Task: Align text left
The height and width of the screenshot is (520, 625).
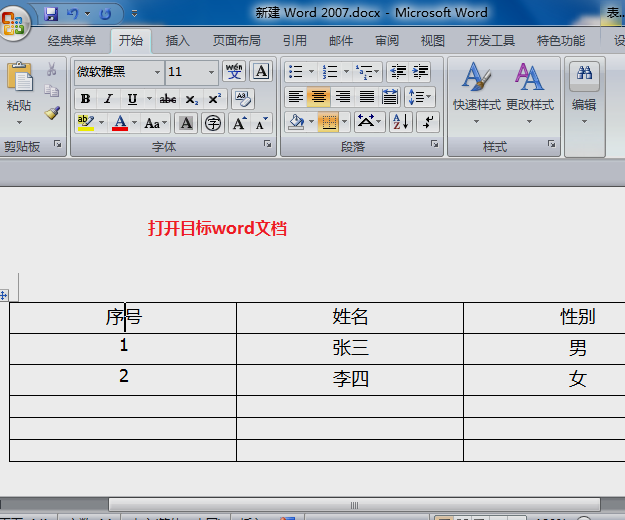Action: (296, 97)
